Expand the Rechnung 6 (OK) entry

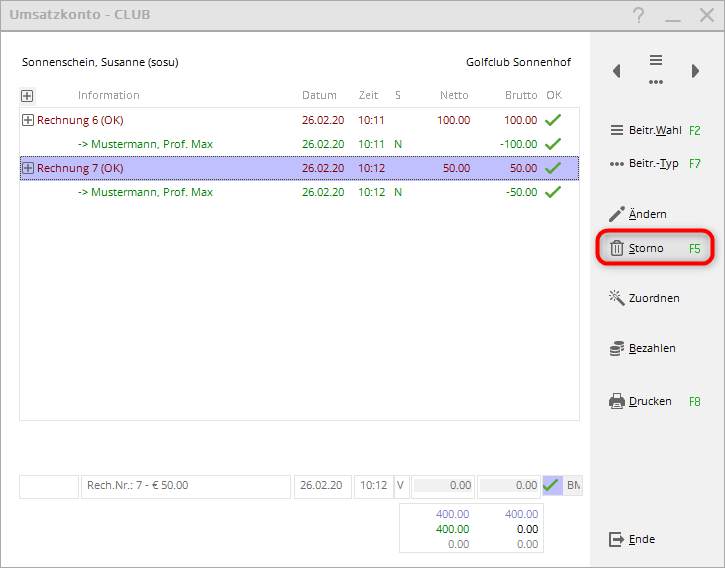(x=27, y=120)
